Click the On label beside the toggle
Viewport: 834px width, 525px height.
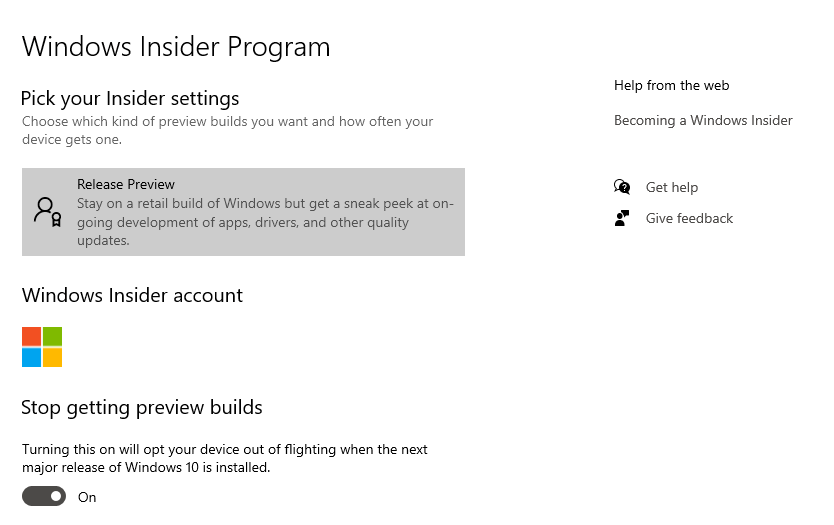pos(87,497)
